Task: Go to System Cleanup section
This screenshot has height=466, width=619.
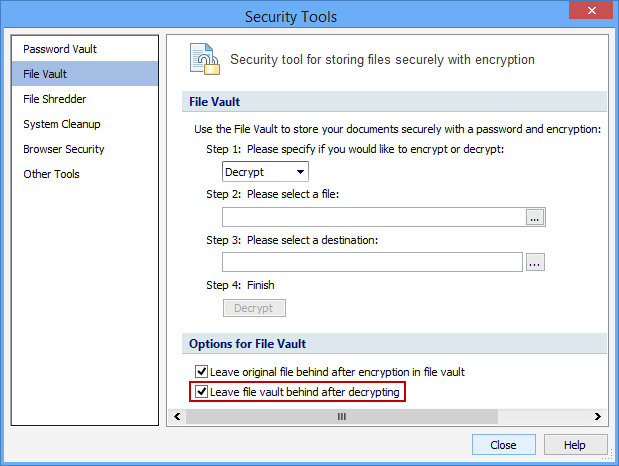Action: (62, 124)
